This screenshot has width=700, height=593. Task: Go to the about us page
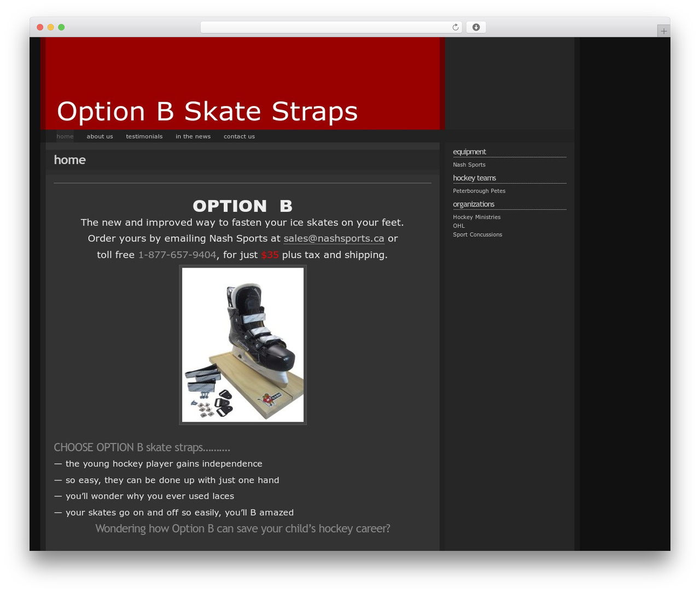tap(100, 136)
